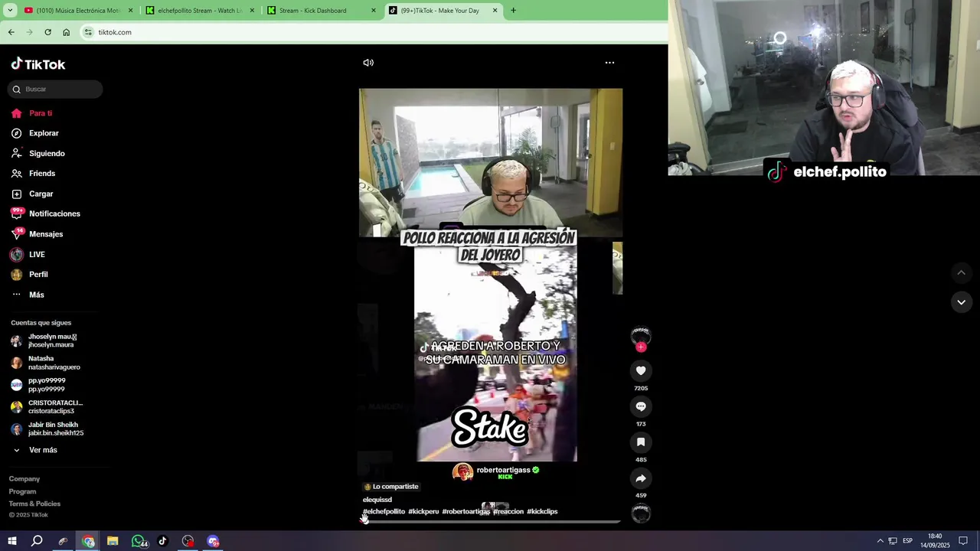
Task: Open the tab search dropdown arrow
Action: point(9,11)
